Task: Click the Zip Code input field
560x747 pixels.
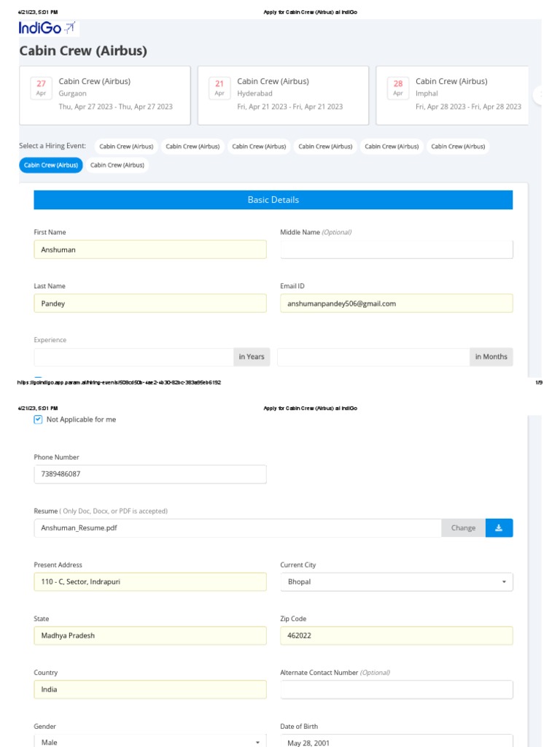Action: (396, 636)
